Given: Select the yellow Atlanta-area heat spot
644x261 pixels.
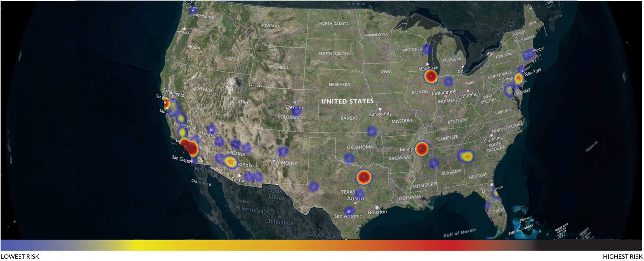Looking at the screenshot, I should click(467, 156).
